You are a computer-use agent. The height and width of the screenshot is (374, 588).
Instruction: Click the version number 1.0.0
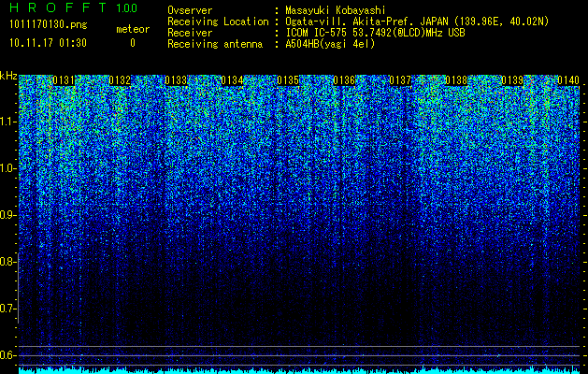pyautogui.click(x=127, y=8)
